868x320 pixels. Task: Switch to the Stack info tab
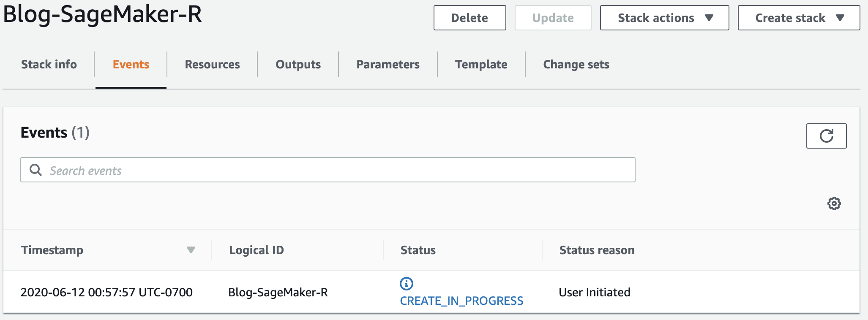click(49, 64)
